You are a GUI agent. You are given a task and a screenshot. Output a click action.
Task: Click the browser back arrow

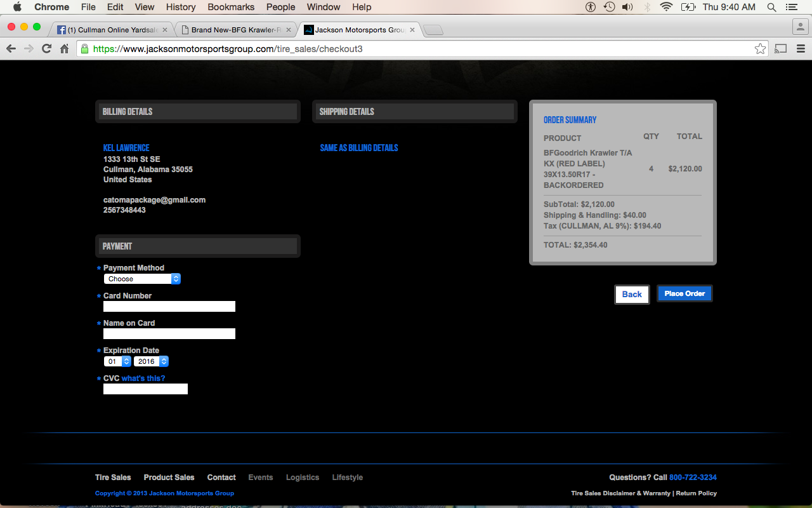click(11, 49)
